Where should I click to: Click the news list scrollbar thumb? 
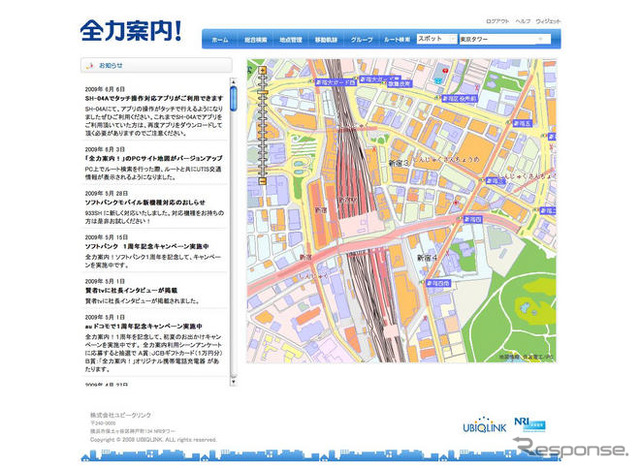click(x=233, y=98)
